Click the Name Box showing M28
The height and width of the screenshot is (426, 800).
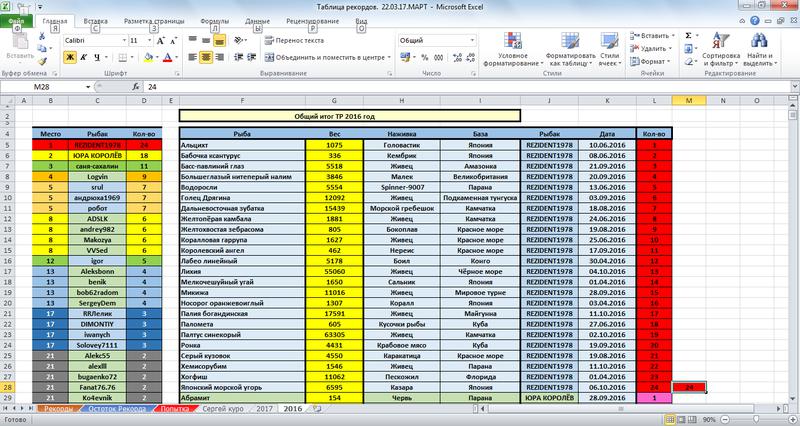tap(42, 87)
